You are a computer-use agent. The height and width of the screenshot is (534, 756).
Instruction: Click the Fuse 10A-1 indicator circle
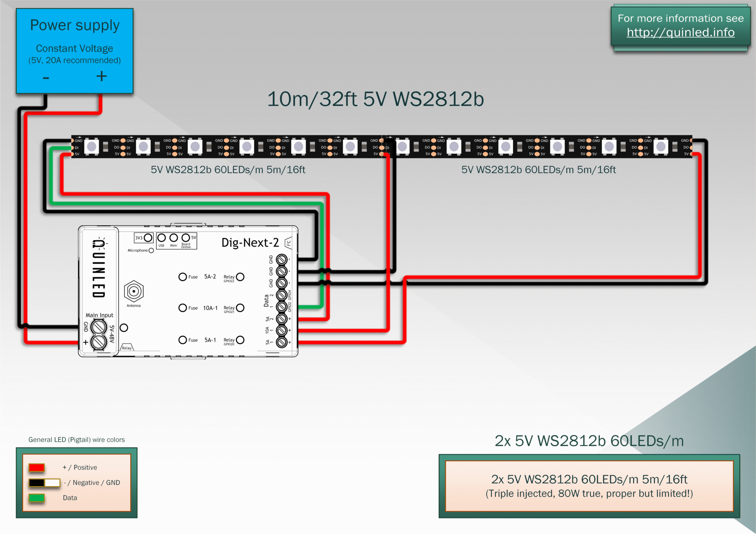tap(183, 308)
